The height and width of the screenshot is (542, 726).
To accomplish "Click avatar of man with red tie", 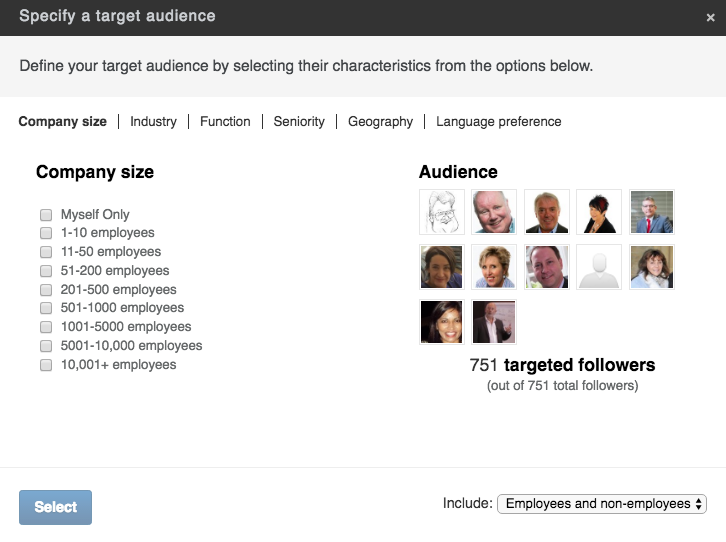I will [x=651, y=212].
